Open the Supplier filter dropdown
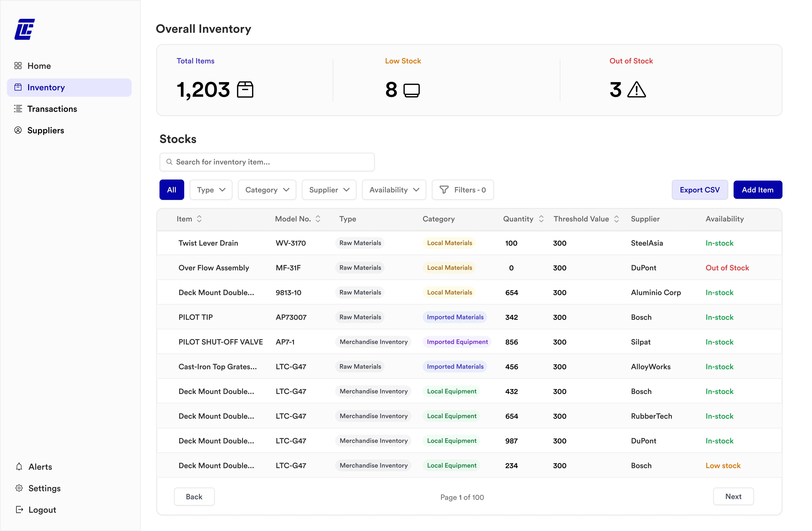This screenshot has width=812, height=531. [x=329, y=190]
